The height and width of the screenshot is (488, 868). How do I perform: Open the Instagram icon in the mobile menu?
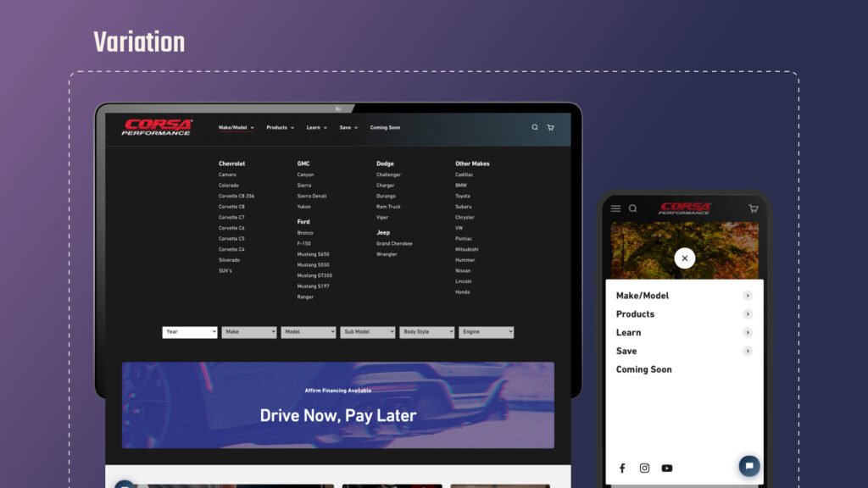tap(644, 468)
